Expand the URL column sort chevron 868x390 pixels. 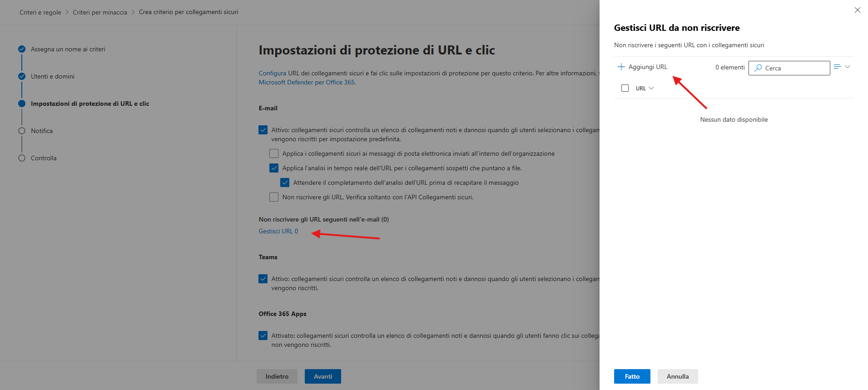click(x=651, y=88)
